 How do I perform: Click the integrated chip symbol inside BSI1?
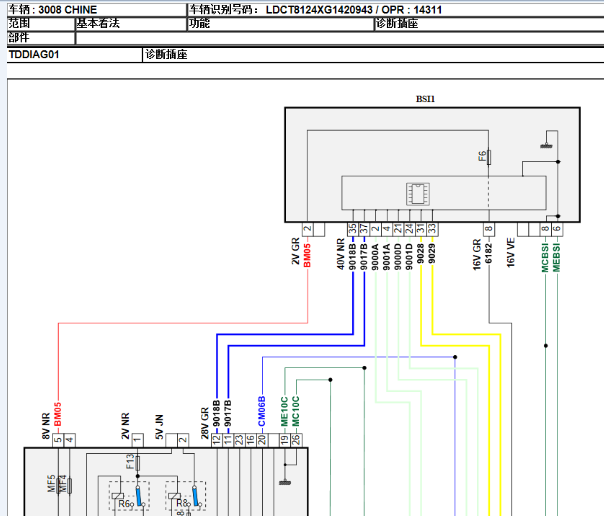point(418,194)
